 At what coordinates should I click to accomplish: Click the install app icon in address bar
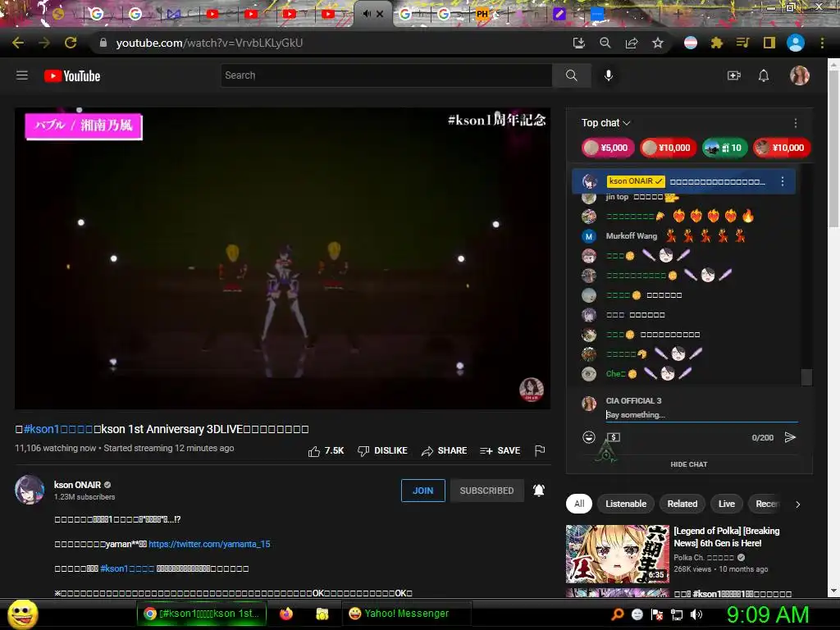tap(579, 43)
